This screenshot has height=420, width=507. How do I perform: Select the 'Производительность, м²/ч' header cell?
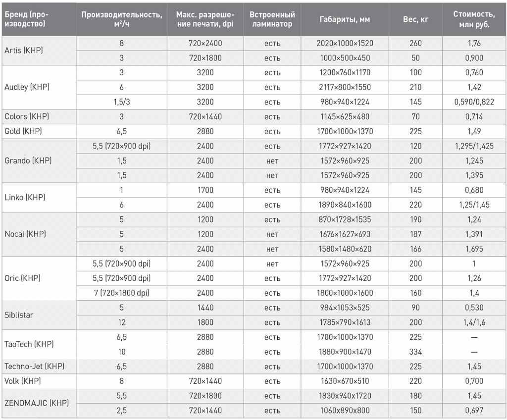click(122, 19)
